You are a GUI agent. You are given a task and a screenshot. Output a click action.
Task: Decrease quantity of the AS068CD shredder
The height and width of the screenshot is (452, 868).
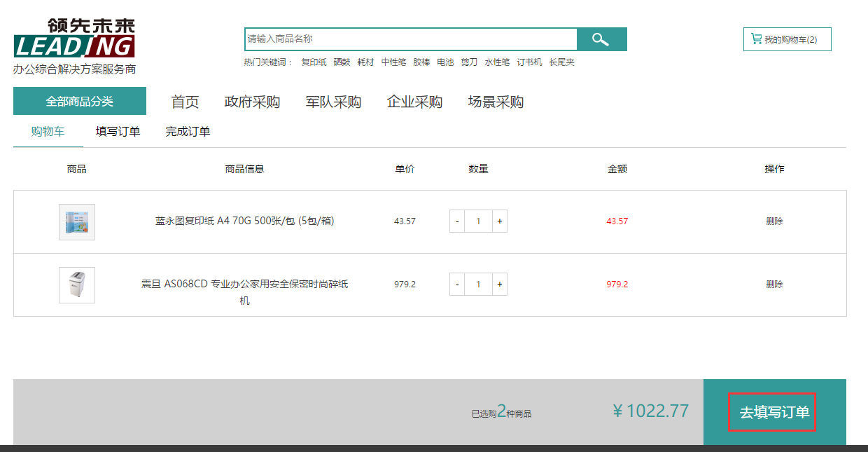click(x=457, y=285)
